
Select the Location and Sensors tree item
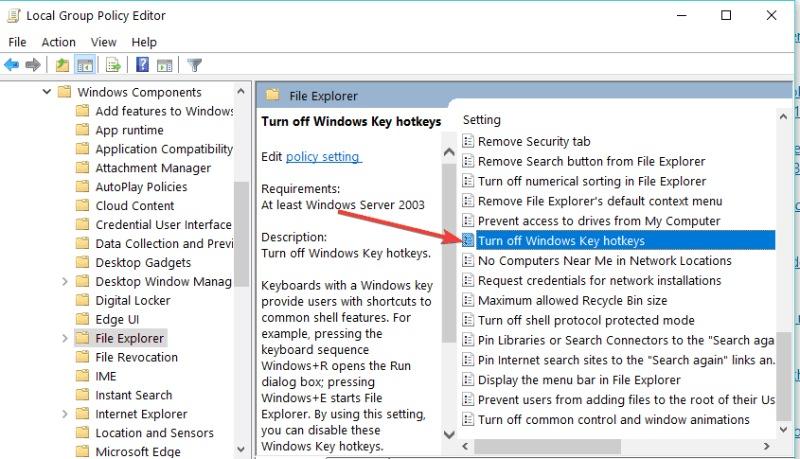[154, 432]
